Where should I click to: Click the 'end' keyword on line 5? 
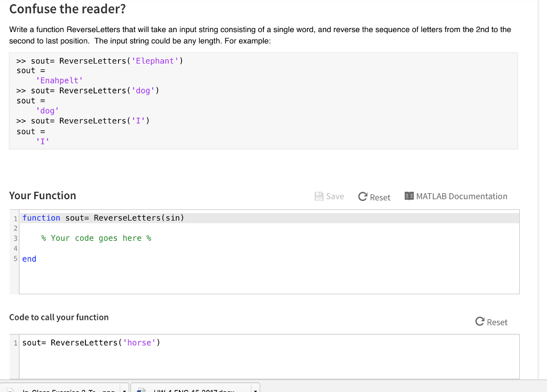pos(29,258)
